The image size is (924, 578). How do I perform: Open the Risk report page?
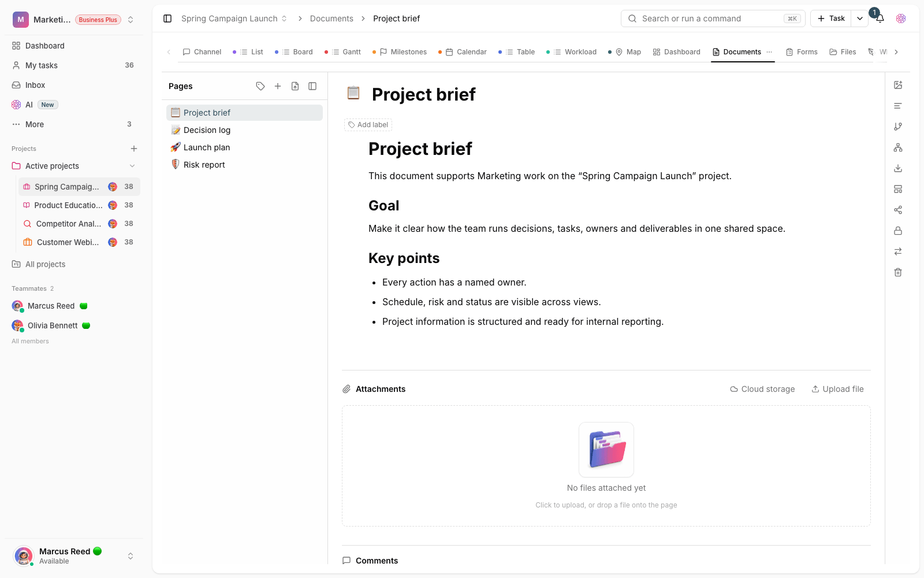244,165
